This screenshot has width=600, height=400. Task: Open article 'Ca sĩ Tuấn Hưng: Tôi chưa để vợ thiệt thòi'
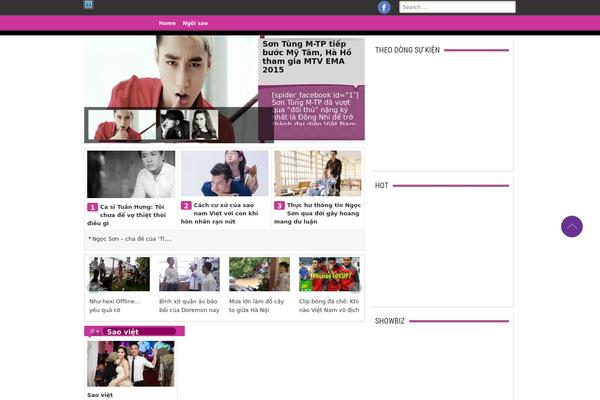[x=127, y=215]
